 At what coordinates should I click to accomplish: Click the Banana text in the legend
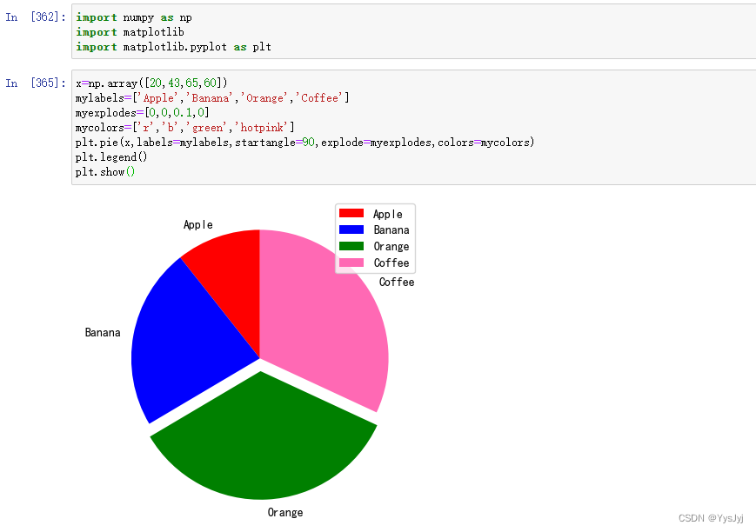pyautogui.click(x=391, y=229)
